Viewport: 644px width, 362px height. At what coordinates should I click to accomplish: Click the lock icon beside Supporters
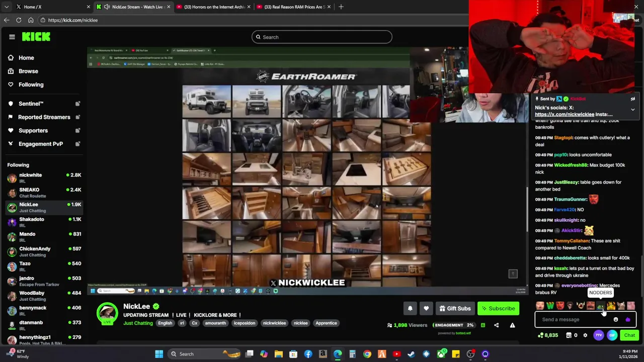(x=77, y=131)
